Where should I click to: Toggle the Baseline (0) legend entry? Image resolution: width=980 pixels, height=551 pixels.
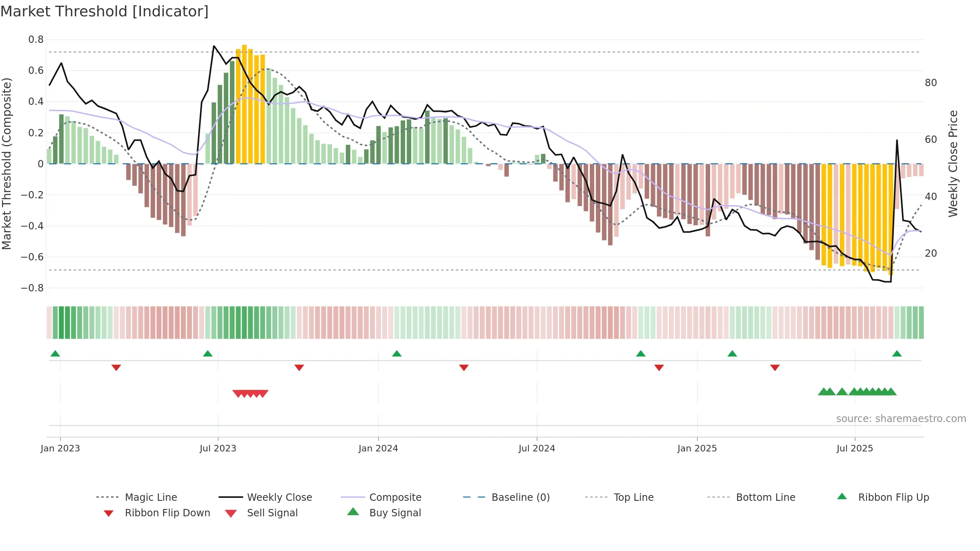click(x=506, y=497)
